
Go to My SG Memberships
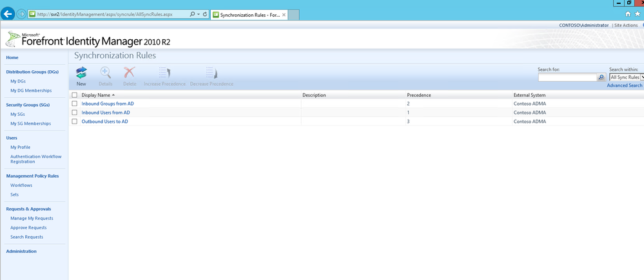[31, 124]
